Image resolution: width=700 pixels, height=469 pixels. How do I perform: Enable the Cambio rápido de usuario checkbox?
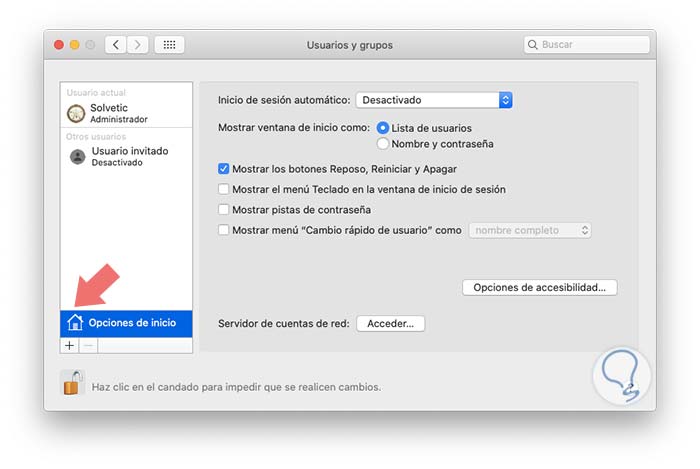click(223, 230)
